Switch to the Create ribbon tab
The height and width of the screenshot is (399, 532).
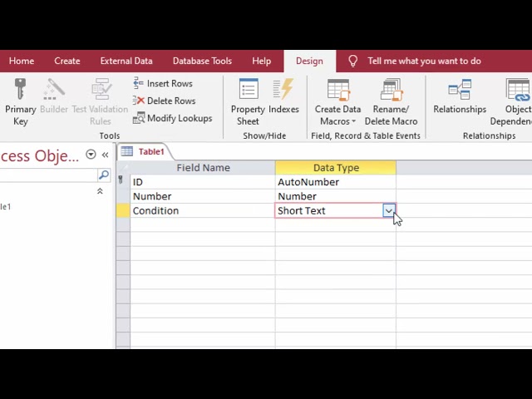click(x=67, y=61)
